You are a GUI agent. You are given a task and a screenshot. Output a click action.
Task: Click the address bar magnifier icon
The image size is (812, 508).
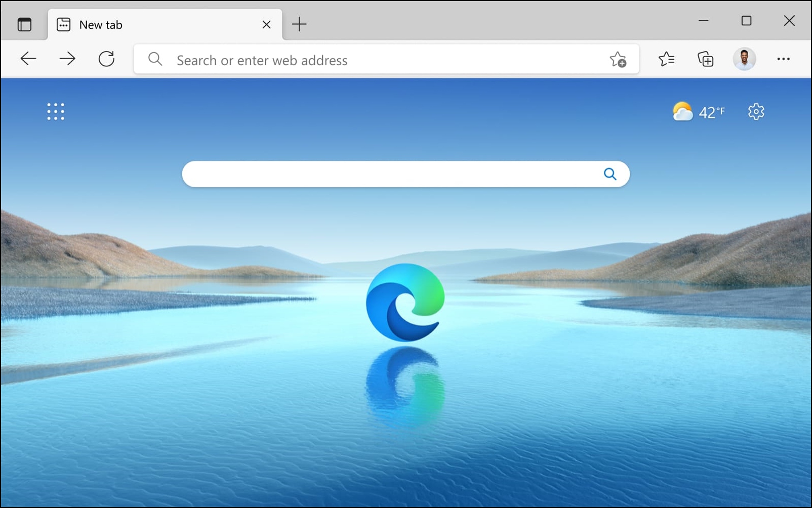pyautogui.click(x=155, y=60)
